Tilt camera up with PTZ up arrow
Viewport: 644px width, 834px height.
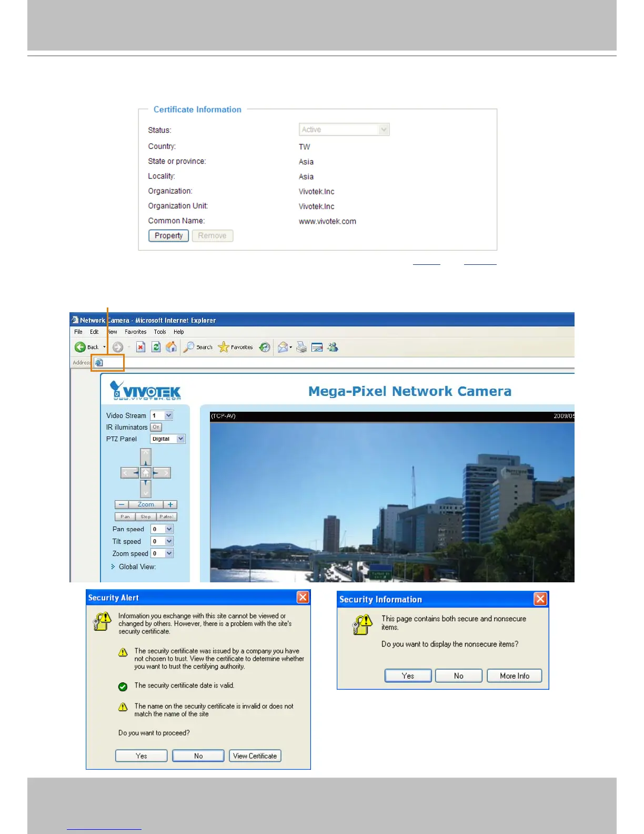tap(146, 456)
